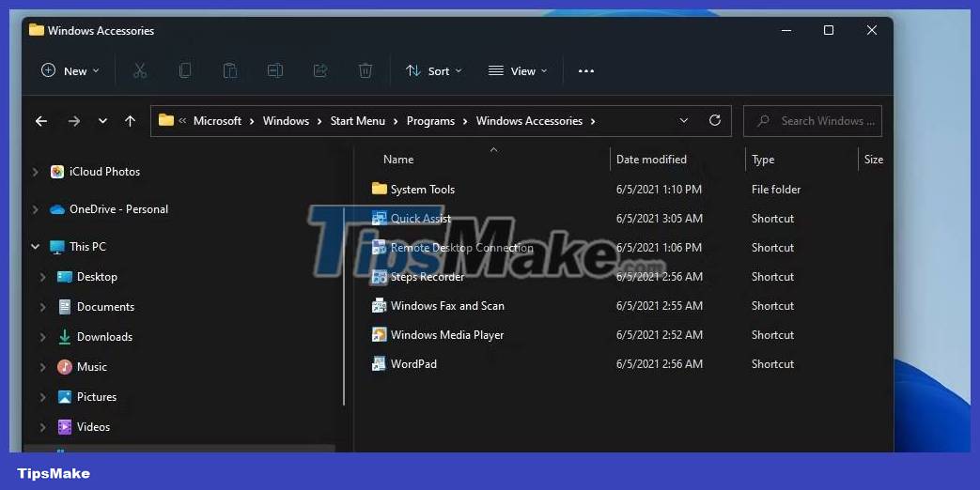The width and height of the screenshot is (980, 490).
Task: Click the 6/5/2021 1:10 PM date cell
Action: pyautogui.click(x=659, y=189)
